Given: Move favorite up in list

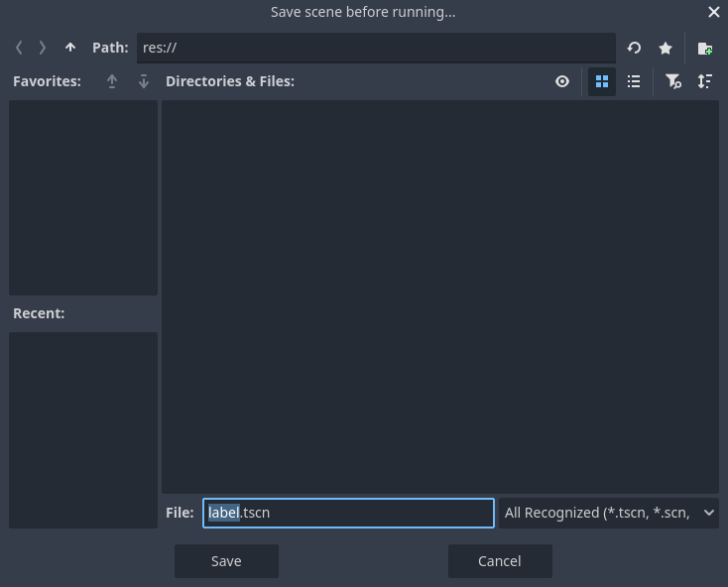Looking at the screenshot, I should point(112,81).
